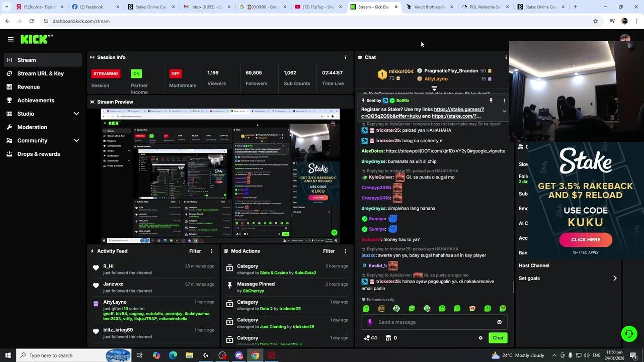Open the emoji picker in the chat input

(499, 322)
